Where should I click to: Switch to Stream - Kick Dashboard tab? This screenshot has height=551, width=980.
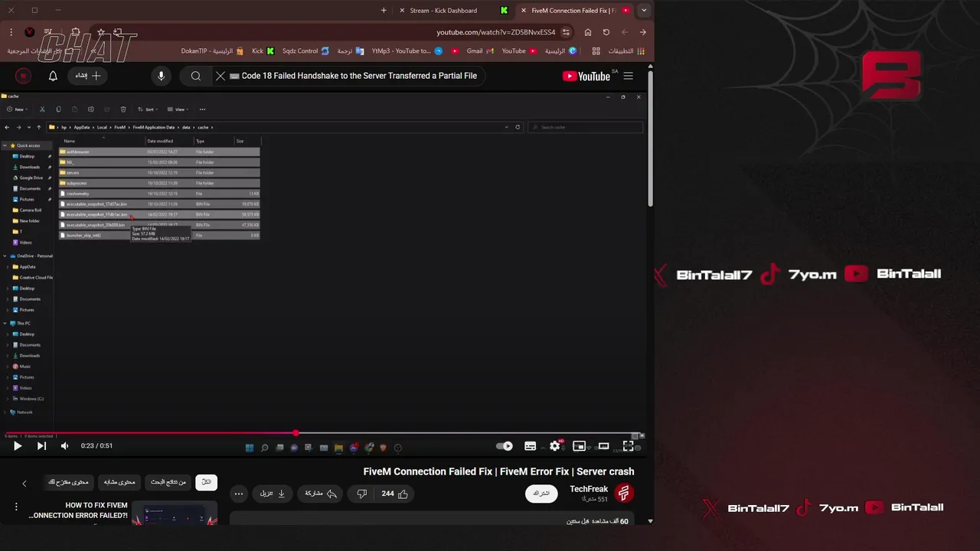point(444,11)
